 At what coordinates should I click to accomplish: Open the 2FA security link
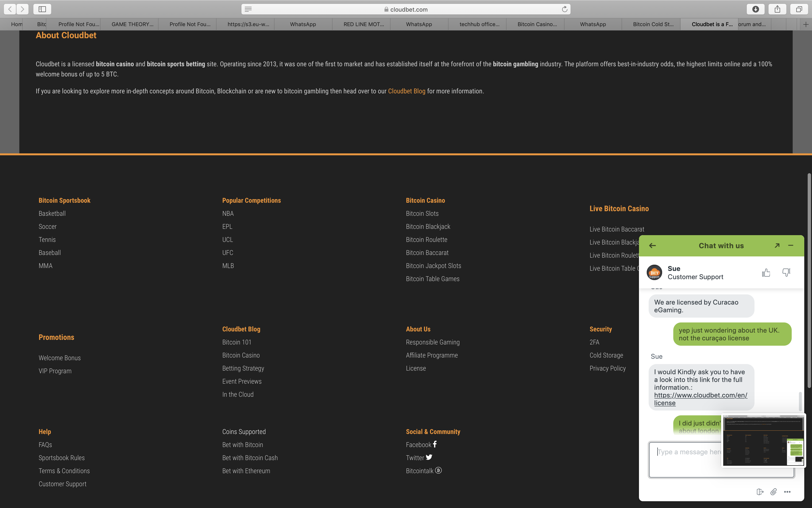click(594, 342)
